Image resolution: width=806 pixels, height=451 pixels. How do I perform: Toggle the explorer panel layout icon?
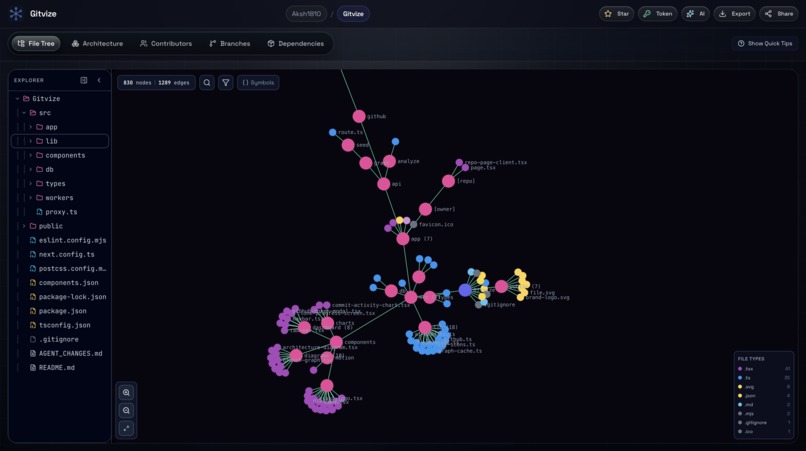point(84,80)
